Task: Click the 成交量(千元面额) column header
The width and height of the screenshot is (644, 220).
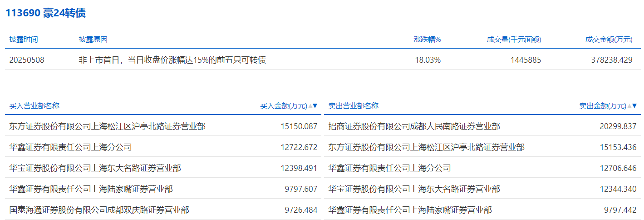Action: click(x=514, y=40)
